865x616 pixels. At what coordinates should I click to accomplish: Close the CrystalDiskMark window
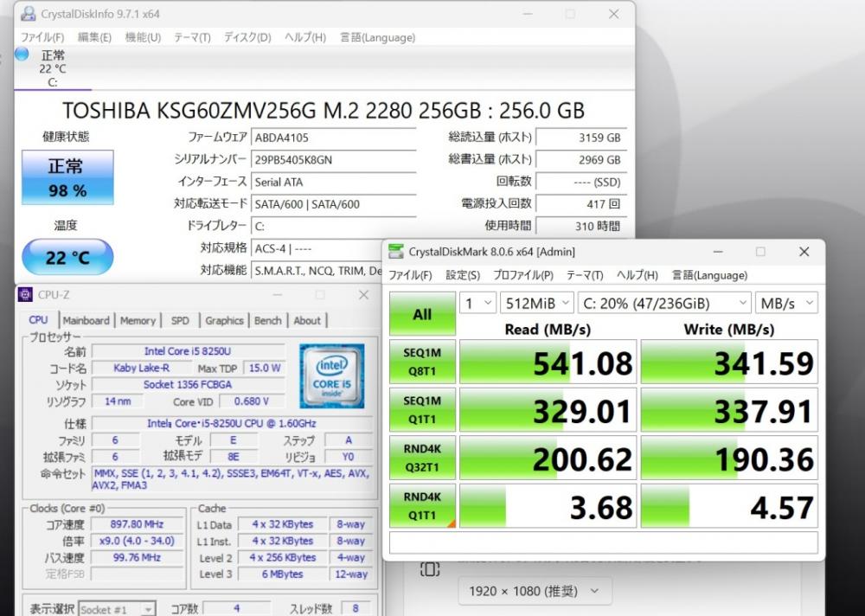point(804,252)
